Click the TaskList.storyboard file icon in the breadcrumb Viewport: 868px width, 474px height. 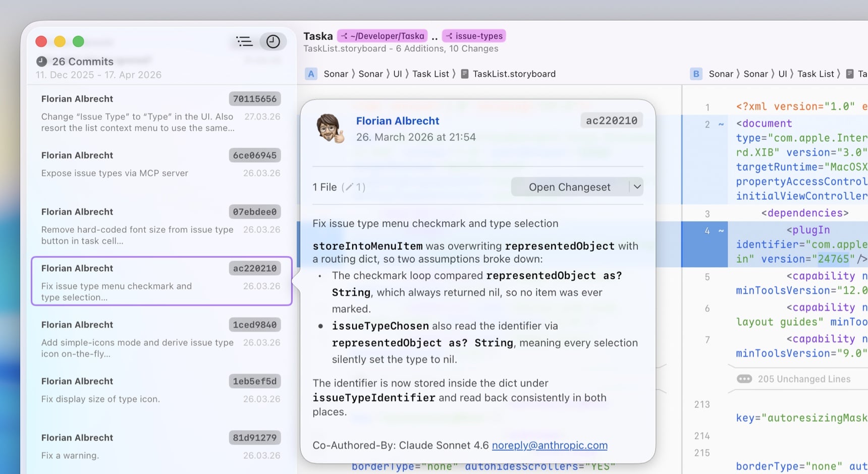click(464, 74)
